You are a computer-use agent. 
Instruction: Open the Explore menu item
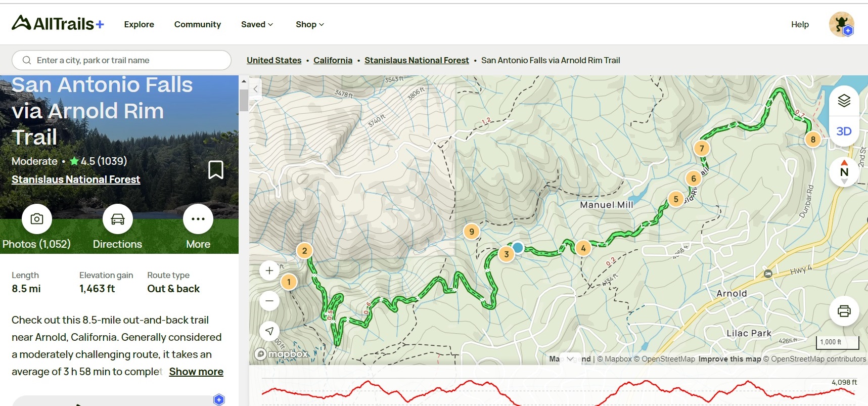pos(139,24)
